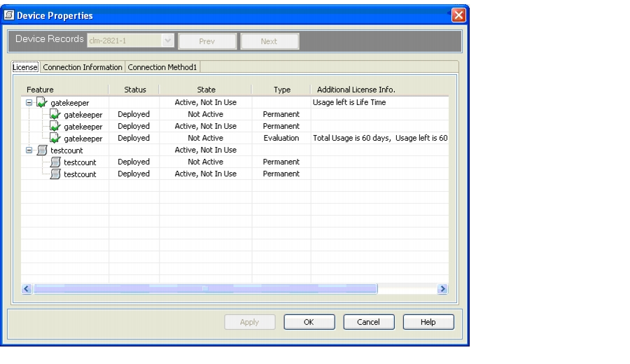Click 'Not Active' in the Evaluation gatekeeper row

[206, 138]
